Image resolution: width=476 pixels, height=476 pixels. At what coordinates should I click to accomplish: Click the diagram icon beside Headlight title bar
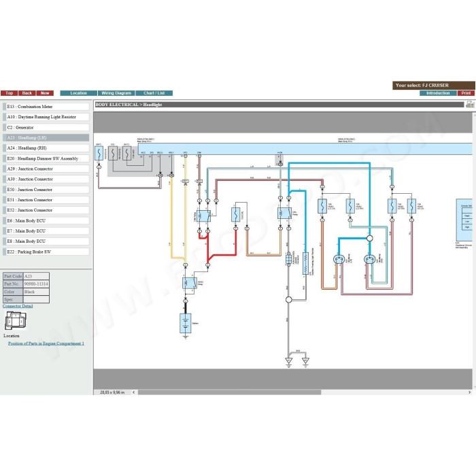pos(470,104)
